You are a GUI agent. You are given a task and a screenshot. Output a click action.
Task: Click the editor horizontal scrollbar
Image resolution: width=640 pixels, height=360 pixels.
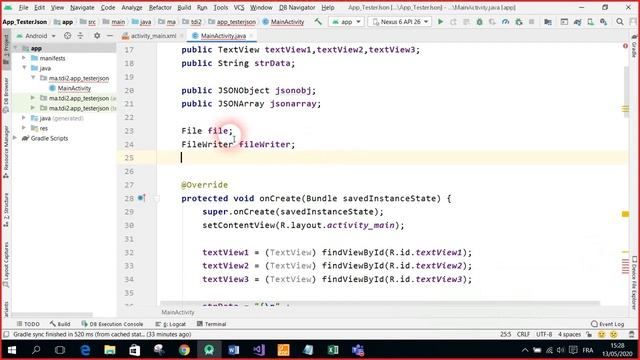(x=380, y=303)
